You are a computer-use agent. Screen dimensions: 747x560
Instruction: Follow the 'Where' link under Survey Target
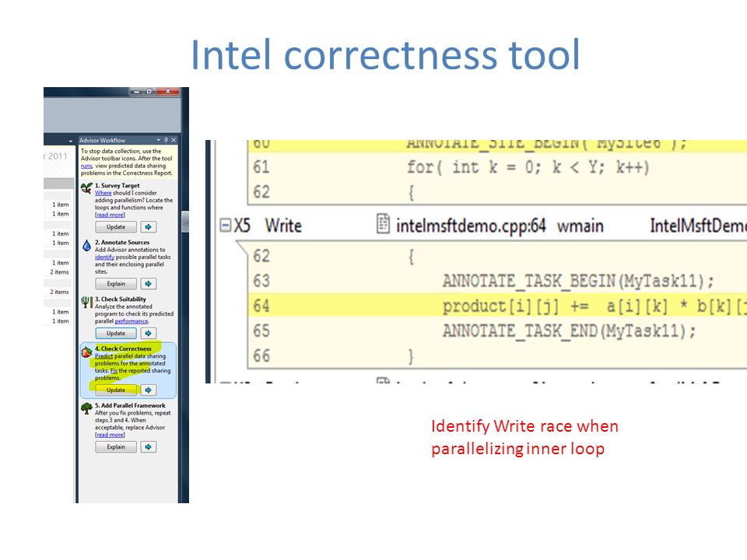103,193
